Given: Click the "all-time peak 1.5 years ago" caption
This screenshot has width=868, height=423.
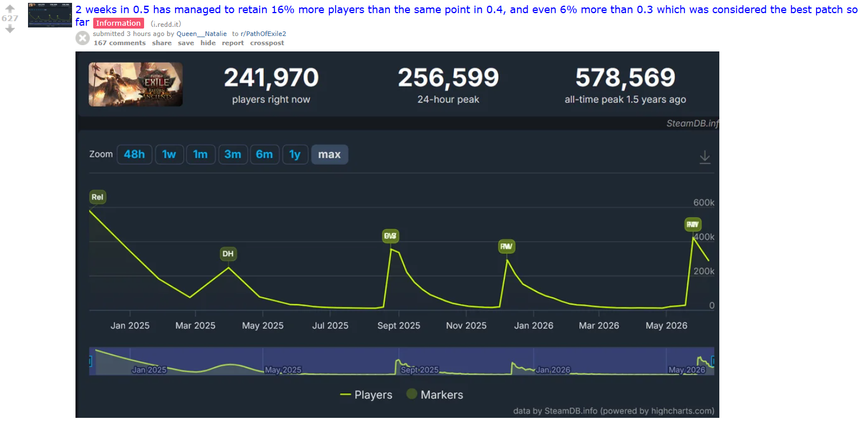Looking at the screenshot, I should pyautogui.click(x=626, y=99).
